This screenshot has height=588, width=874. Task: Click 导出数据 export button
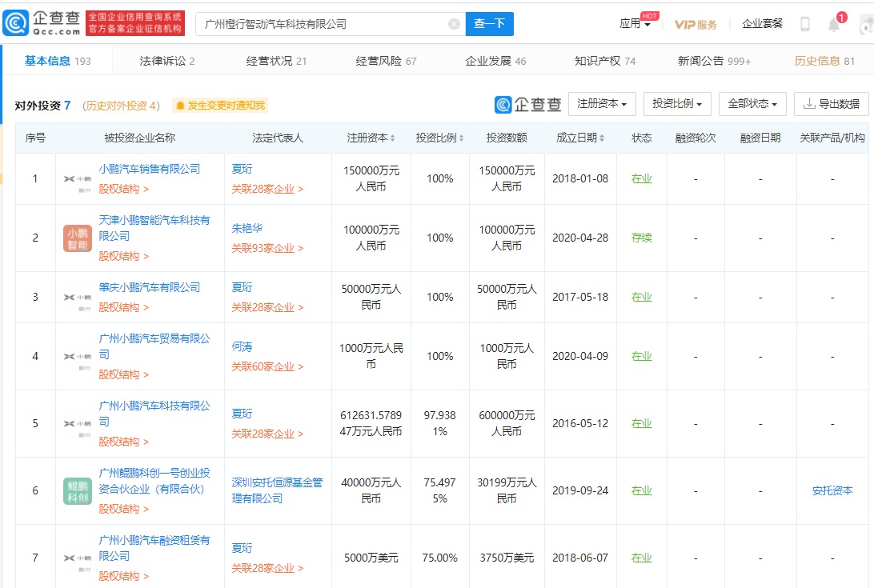pyautogui.click(x=831, y=104)
